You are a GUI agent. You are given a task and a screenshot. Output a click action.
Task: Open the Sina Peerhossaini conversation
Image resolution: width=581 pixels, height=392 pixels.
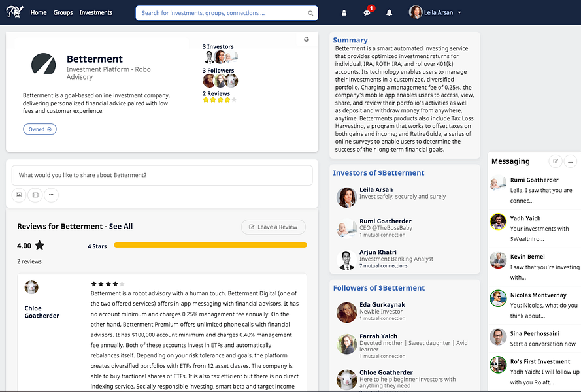point(535,338)
